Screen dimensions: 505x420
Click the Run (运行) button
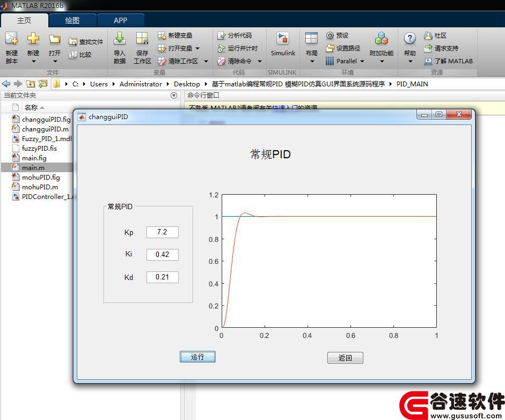pyautogui.click(x=197, y=357)
